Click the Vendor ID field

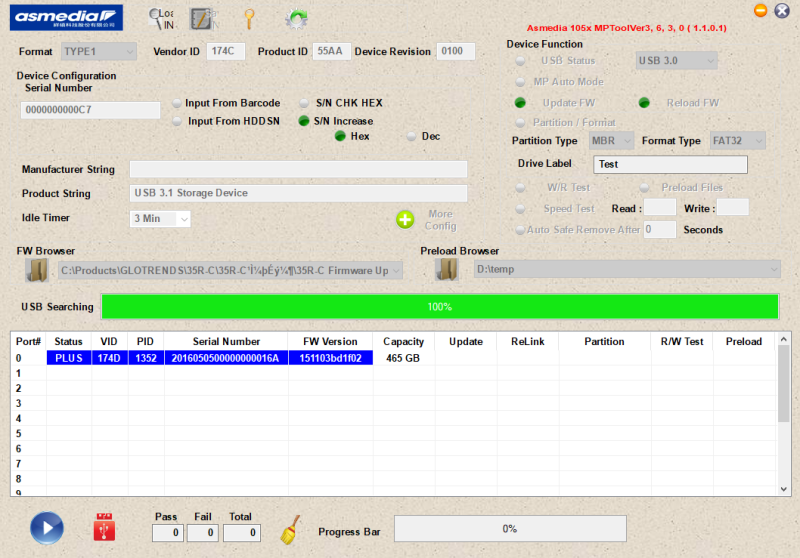pyautogui.click(x=226, y=51)
